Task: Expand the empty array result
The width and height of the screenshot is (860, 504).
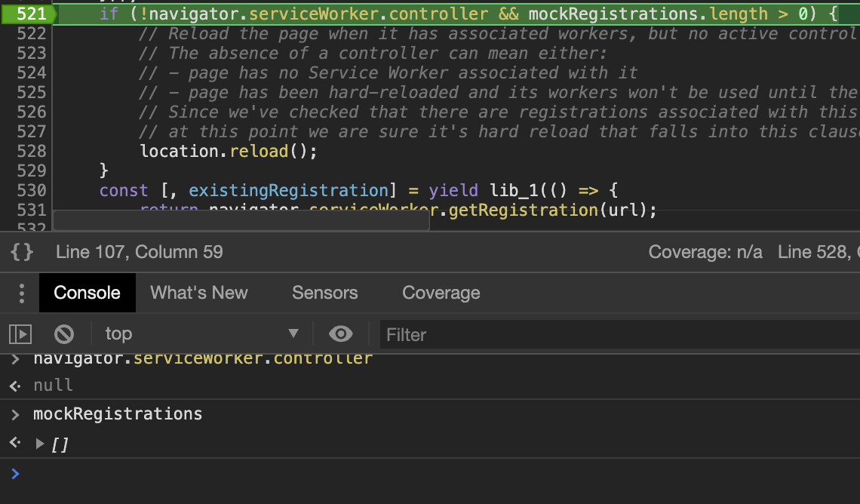Action: (x=39, y=444)
